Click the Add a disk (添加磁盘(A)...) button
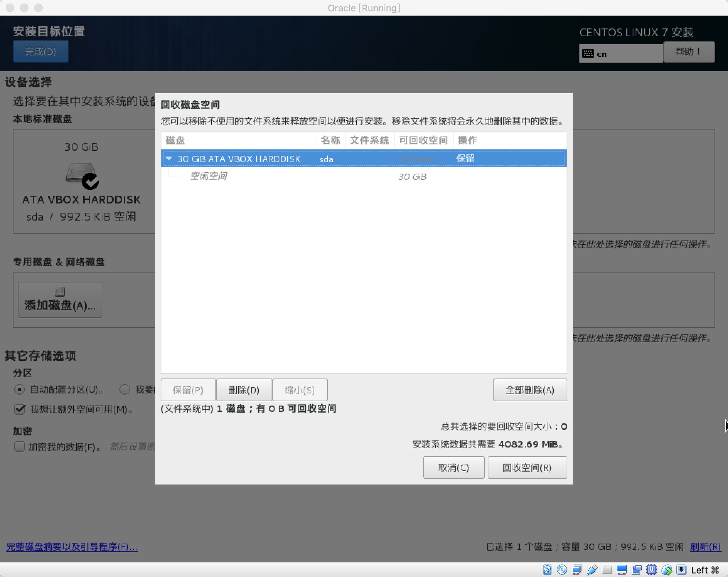Image resolution: width=728 pixels, height=577 pixels. point(60,300)
